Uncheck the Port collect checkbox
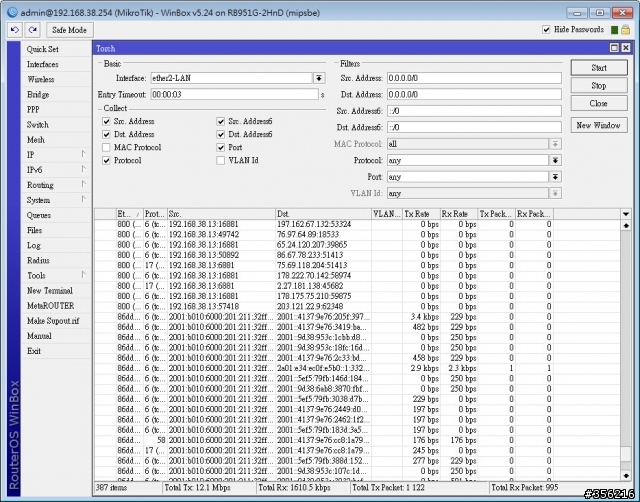The height and width of the screenshot is (502, 640). [x=221, y=147]
